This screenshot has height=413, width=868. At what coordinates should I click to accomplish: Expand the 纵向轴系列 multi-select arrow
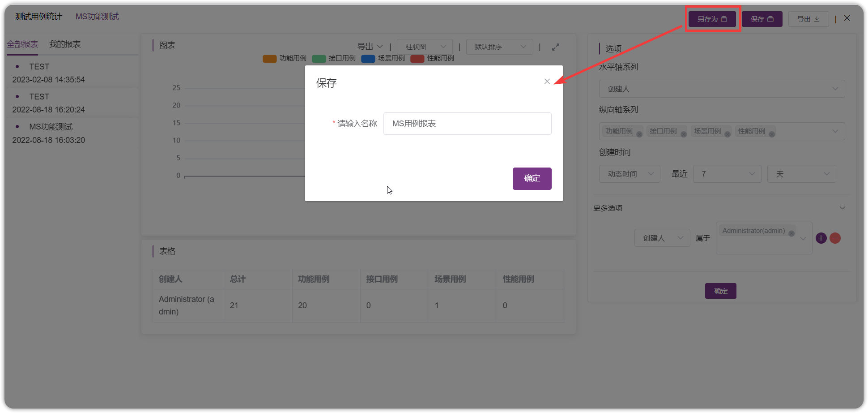(835, 131)
